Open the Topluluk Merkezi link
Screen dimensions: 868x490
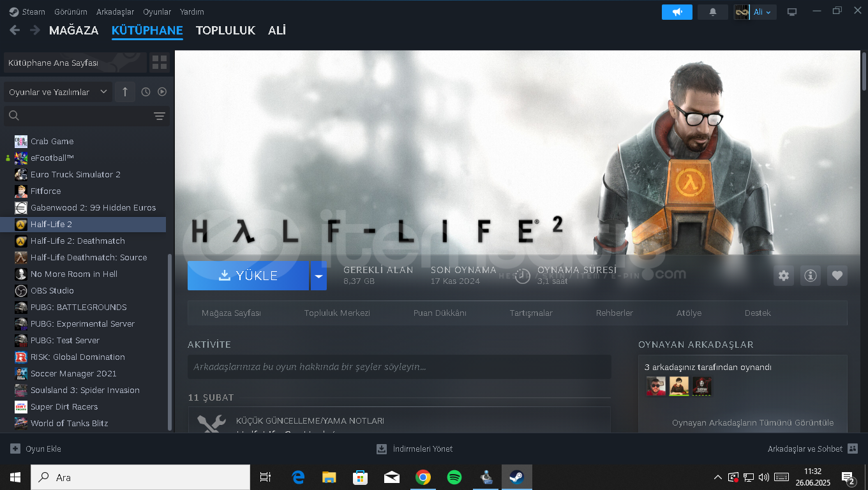[x=337, y=313]
